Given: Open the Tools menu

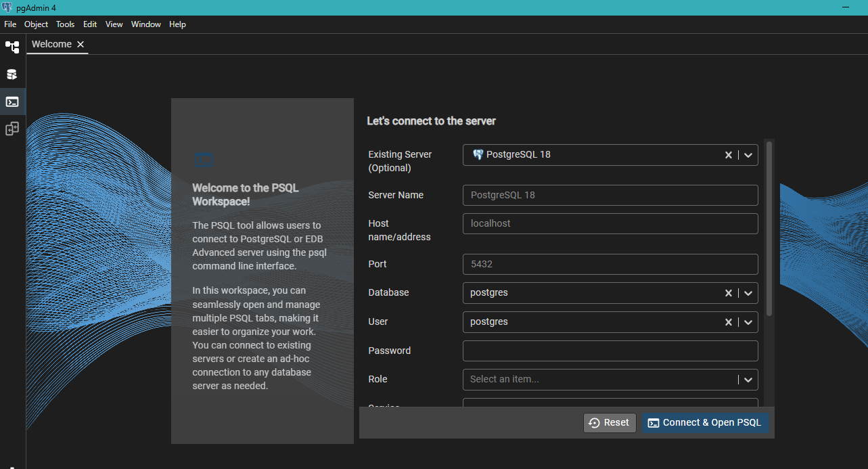Looking at the screenshot, I should (x=66, y=24).
